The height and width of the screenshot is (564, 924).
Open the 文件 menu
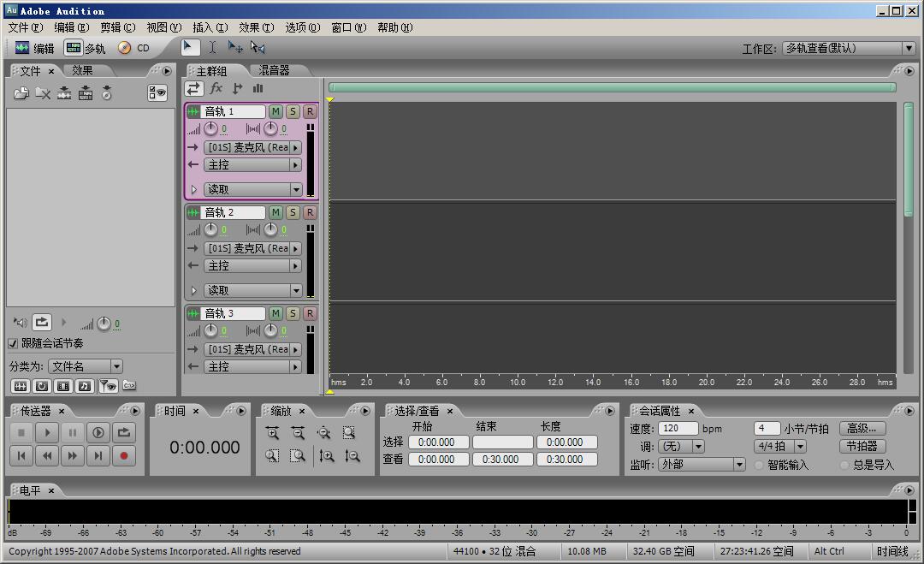26,27
